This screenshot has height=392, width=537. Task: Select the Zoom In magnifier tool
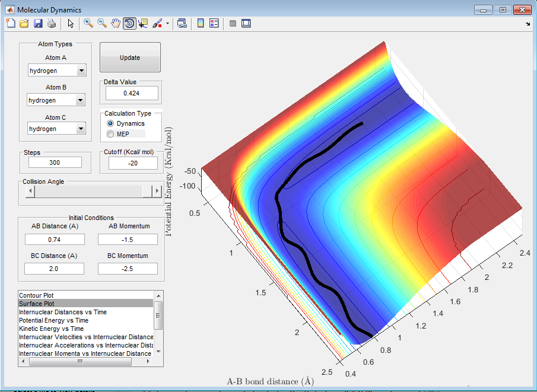88,24
